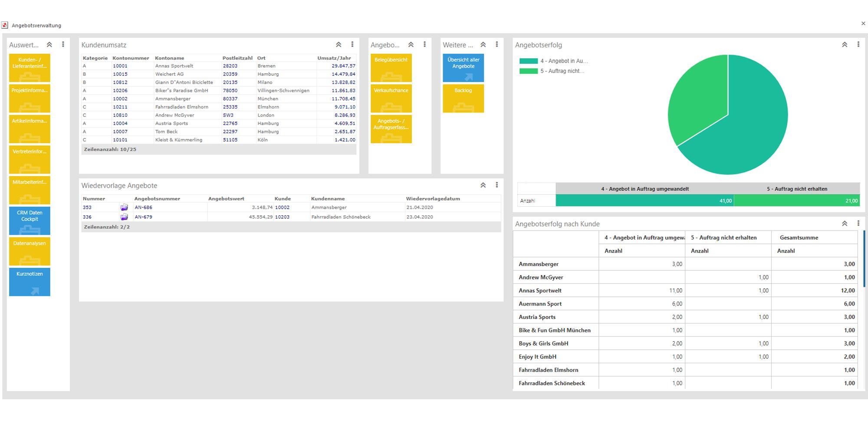Open options menu of Weitere panel

(x=497, y=44)
